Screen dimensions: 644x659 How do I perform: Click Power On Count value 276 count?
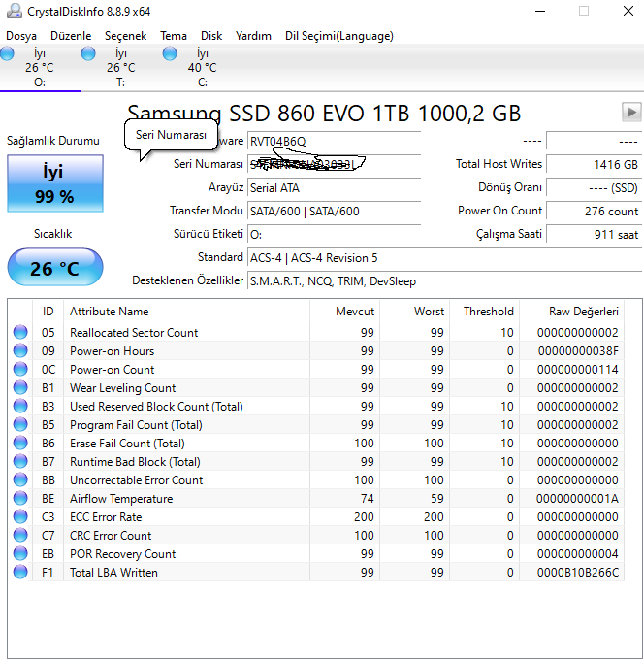594,211
